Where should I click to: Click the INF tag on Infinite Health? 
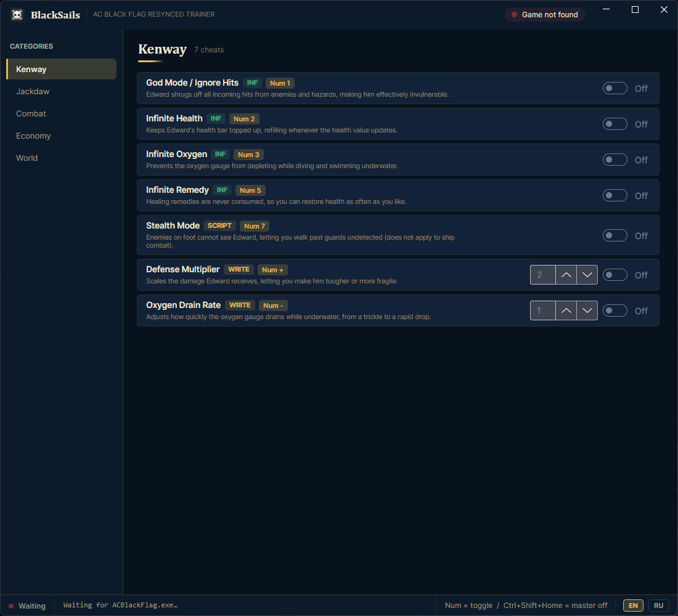(x=216, y=118)
